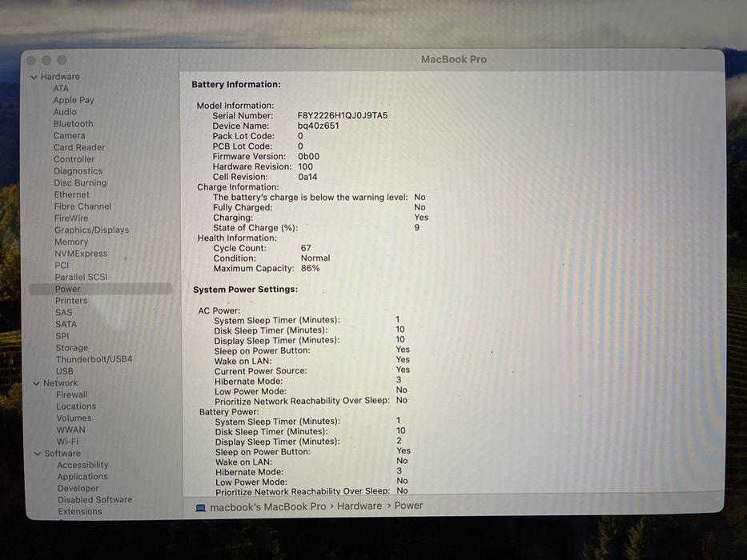Open Storage information
This screenshot has width=747, height=560.
pyautogui.click(x=72, y=348)
